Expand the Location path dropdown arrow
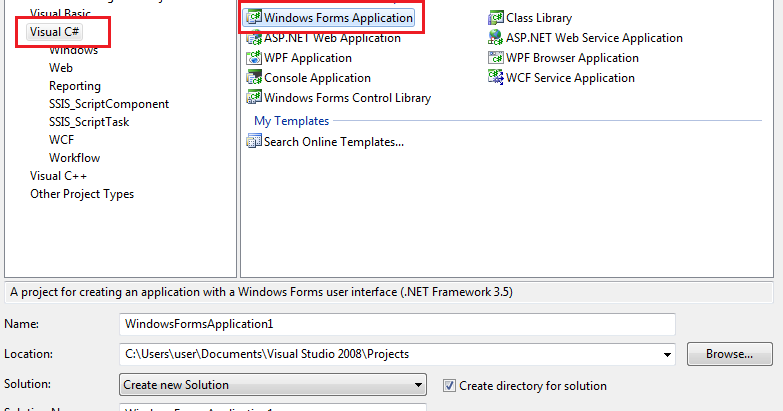This screenshot has height=411, width=783. [667, 354]
